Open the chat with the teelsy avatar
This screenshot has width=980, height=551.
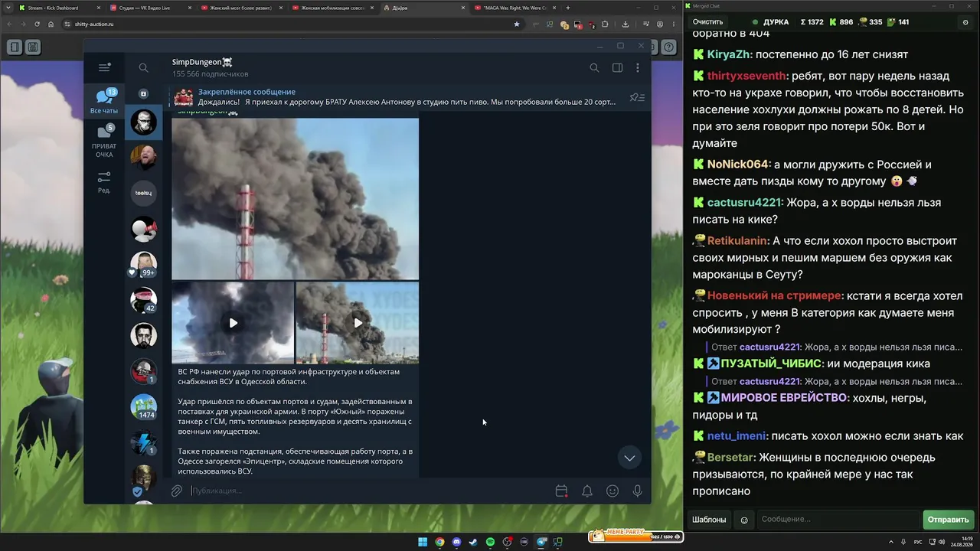click(x=143, y=193)
